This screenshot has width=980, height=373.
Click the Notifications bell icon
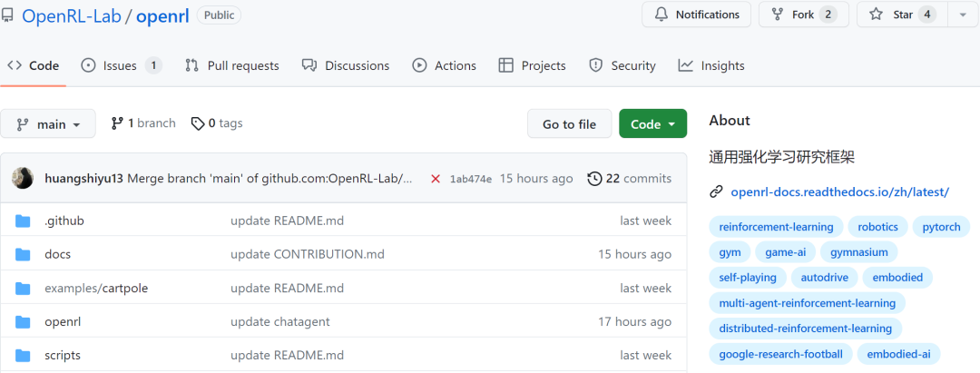661,15
